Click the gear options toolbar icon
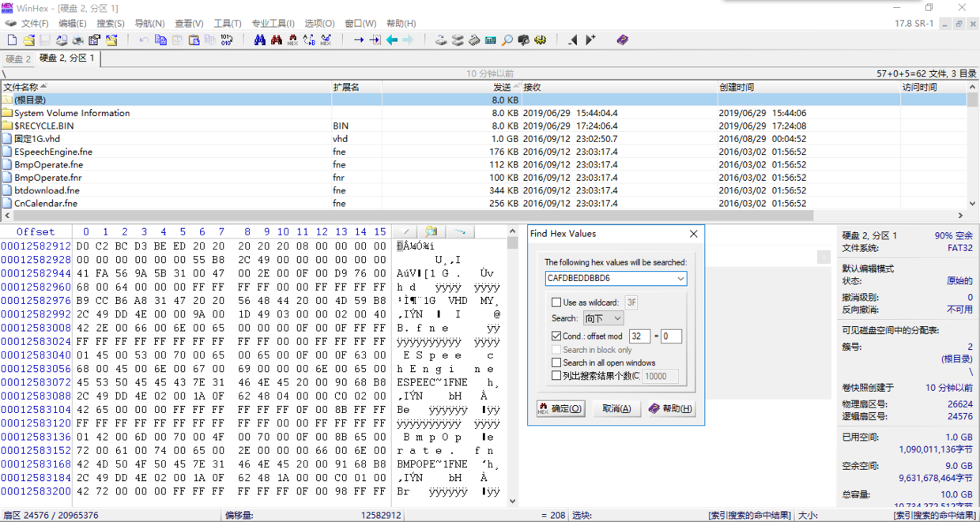This screenshot has height=522, width=980. point(541,39)
